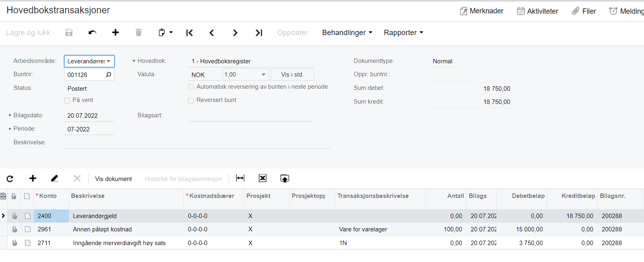Click the Transaksjonsbeskrivelse column header
This screenshot has height=262, width=644.
click(373, 196)
